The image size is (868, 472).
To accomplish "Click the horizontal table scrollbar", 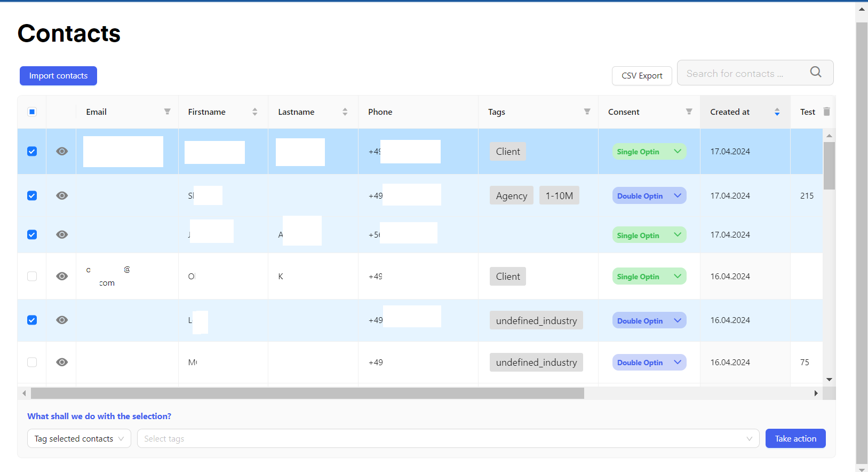I will pos(307,394).
